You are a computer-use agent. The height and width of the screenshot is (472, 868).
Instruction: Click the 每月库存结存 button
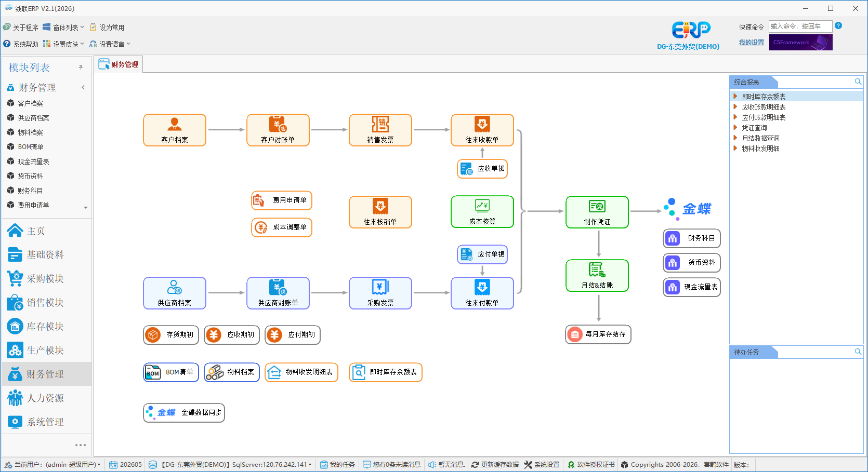tap(598, 334)
